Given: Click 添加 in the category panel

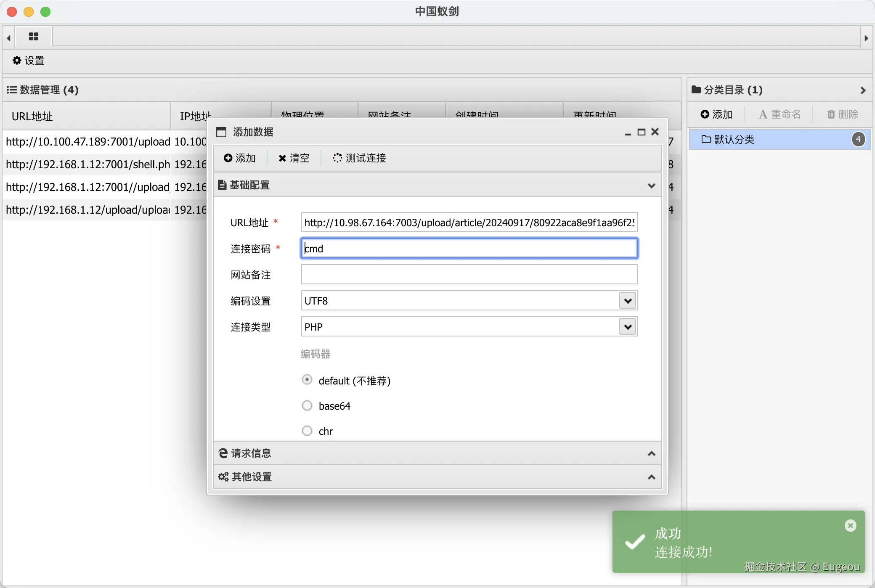Looking at the screenshot, I should [716, 114].
